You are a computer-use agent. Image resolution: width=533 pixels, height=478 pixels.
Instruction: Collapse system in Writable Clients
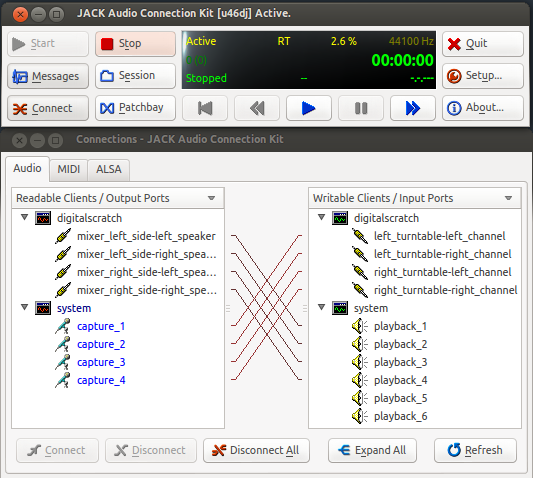(321, 307)
